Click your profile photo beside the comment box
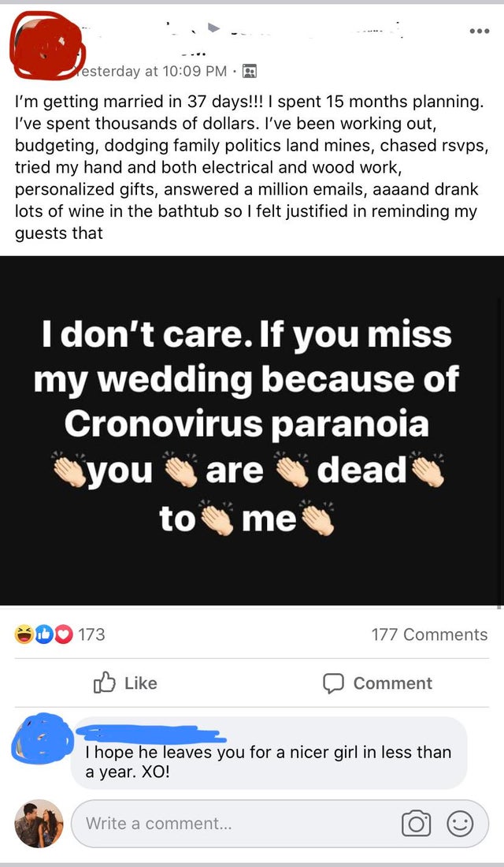 (39, 823)
